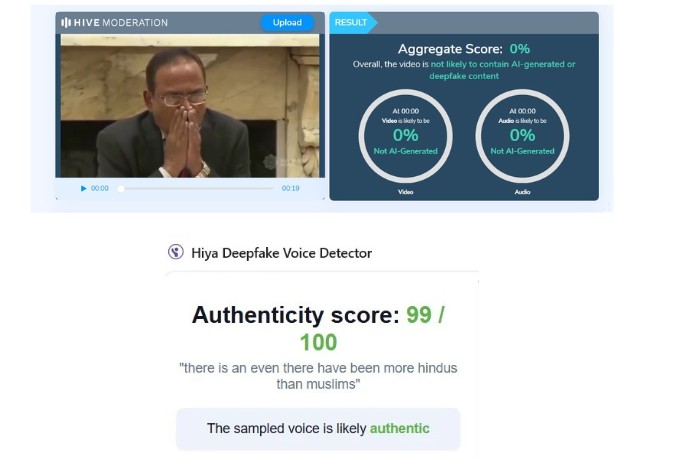
Task: Click the video seek slider handle
Action: tap(121, 189)
